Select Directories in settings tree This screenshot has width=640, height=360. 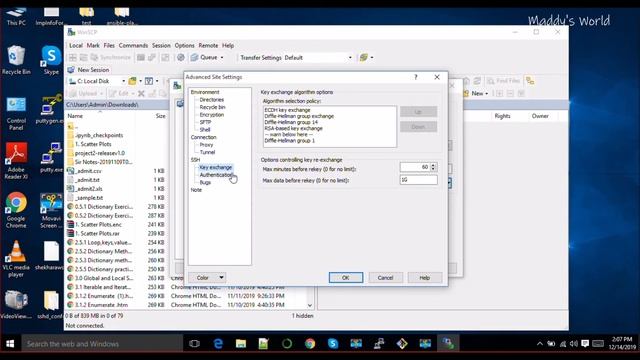211,100
